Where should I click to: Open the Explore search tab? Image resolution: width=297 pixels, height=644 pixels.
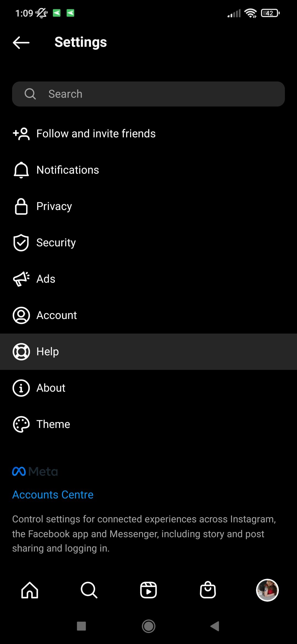(x=89, y=590)
